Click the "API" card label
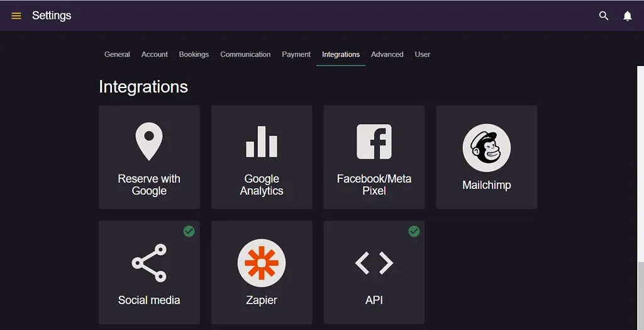Image resolution: width=644 pixels, height=330 pixels. (374, 300)
